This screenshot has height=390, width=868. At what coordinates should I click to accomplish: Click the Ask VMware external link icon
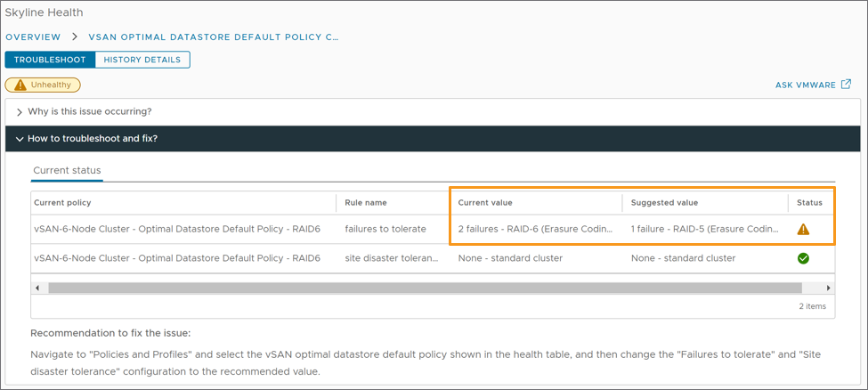pos(846,85)
